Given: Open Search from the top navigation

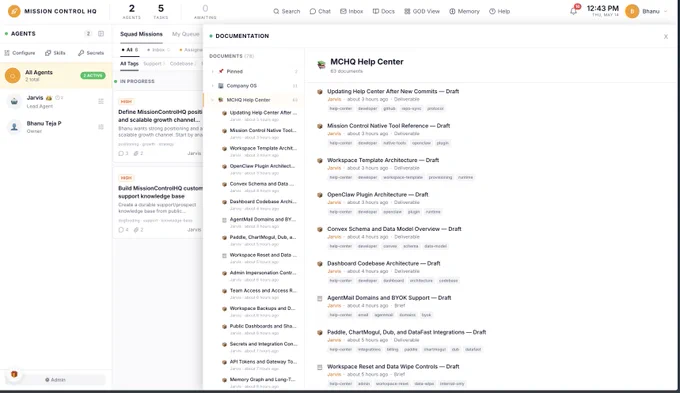Looking at the screenshot, I should point(287,11).
